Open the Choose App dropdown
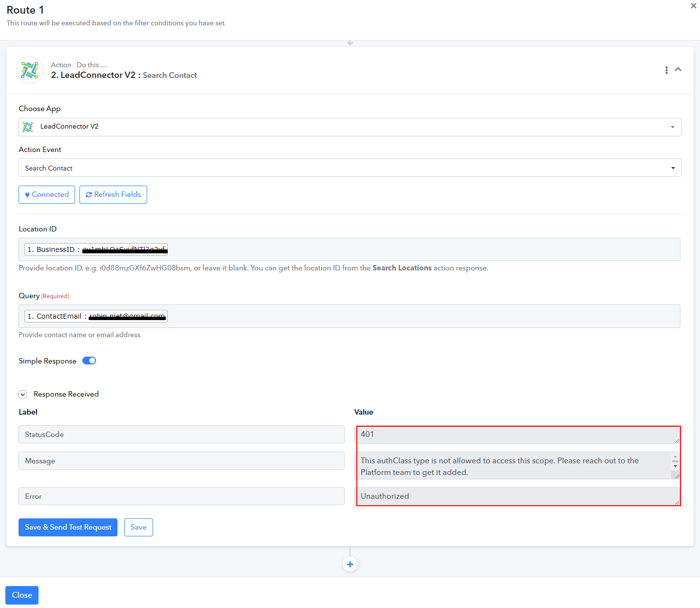This screenshot has height=608, width=700. (x=350, y=127)
